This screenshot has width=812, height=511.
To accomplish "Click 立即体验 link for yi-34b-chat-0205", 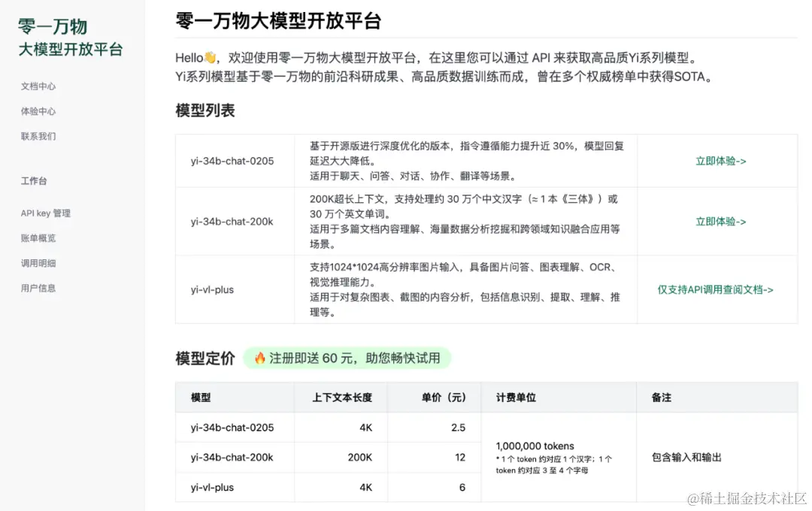I will (x=720, y=160).
